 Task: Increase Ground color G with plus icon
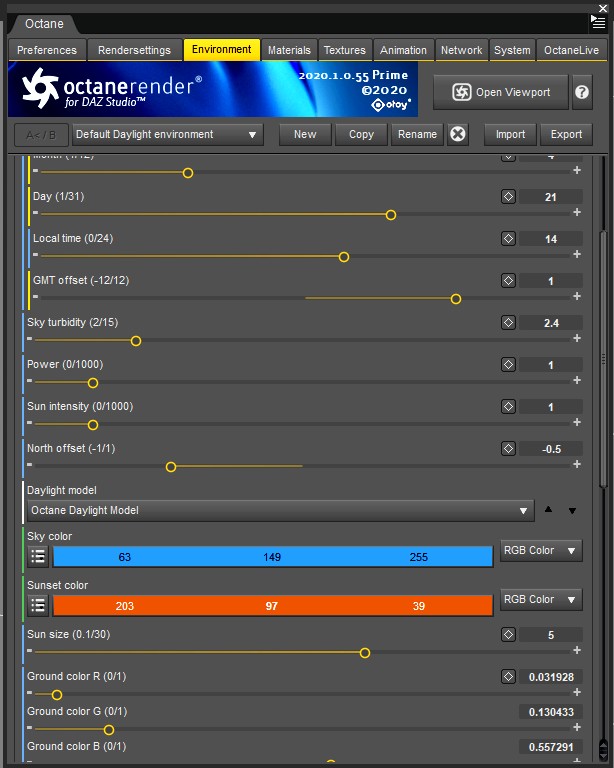click(577, 727)
